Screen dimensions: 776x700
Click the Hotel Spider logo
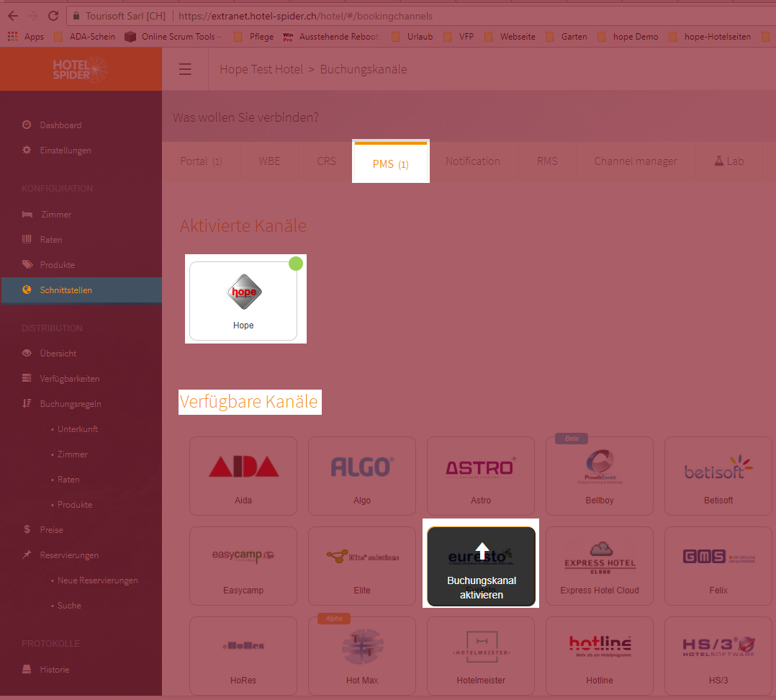tap(80, 69)
